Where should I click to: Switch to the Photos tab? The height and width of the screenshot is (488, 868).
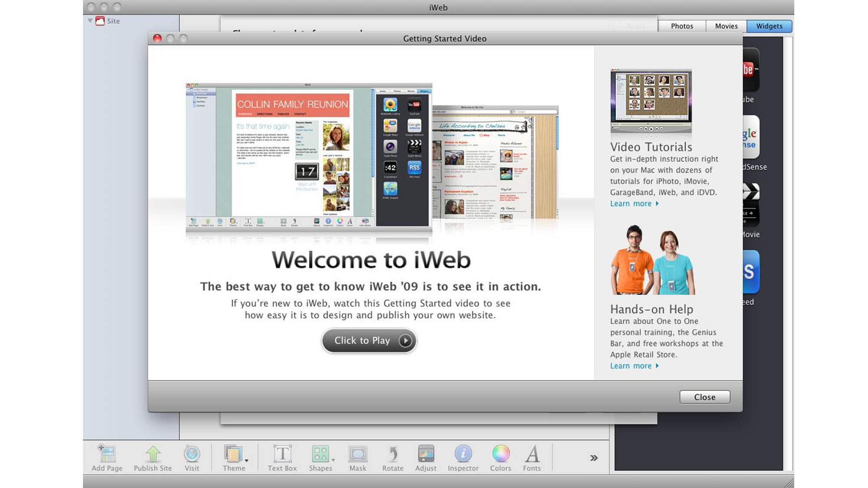(682, 26)
